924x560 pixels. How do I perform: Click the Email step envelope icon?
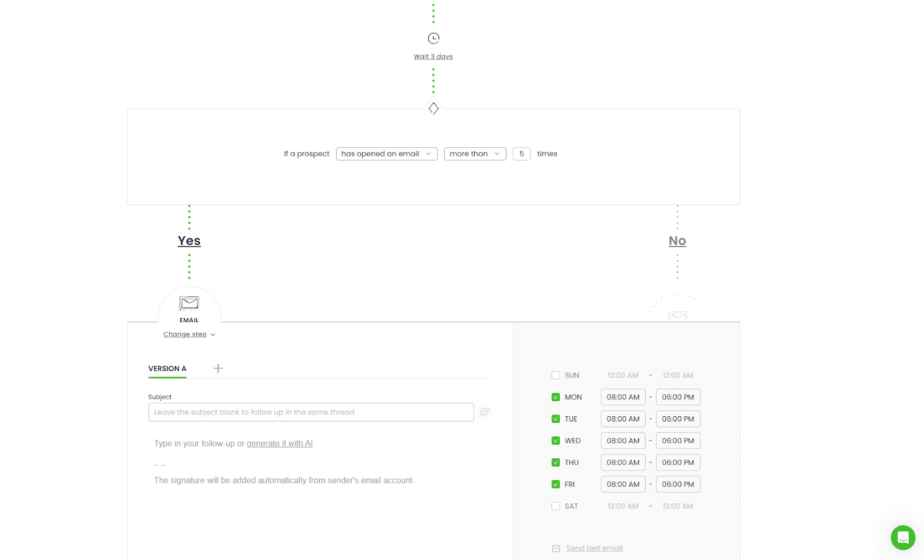click(189, 303)
